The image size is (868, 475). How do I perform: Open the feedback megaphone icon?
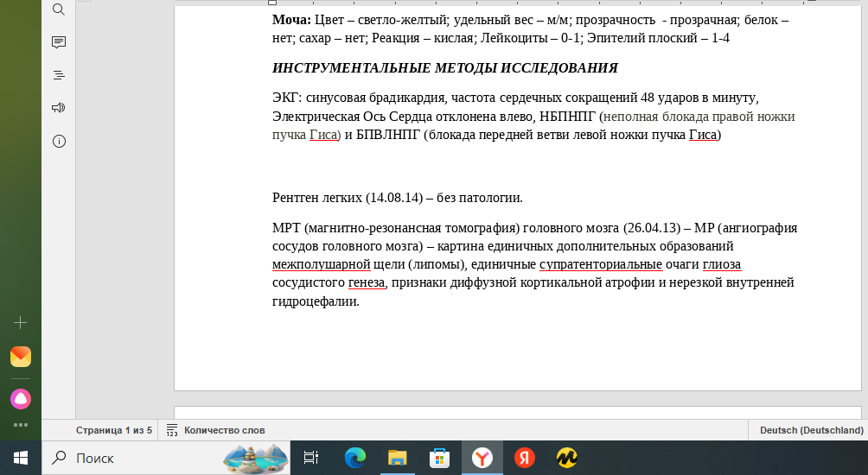59,108
